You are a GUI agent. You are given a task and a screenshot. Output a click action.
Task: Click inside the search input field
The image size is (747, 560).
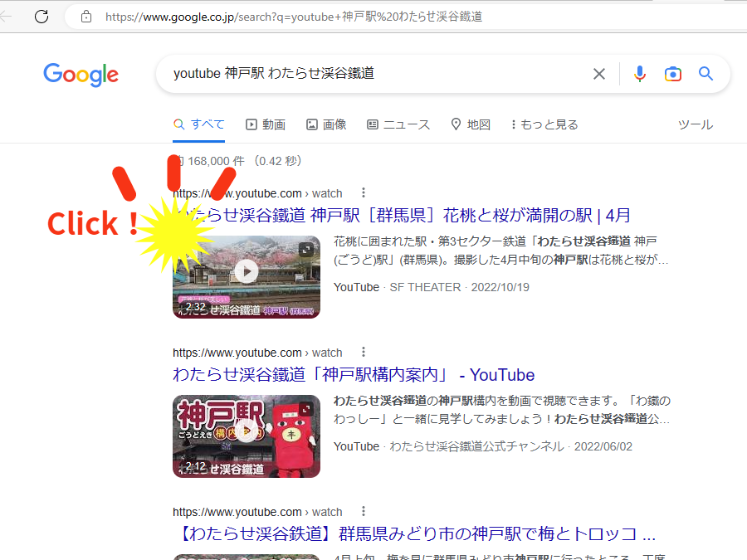(x=373, y=73)
